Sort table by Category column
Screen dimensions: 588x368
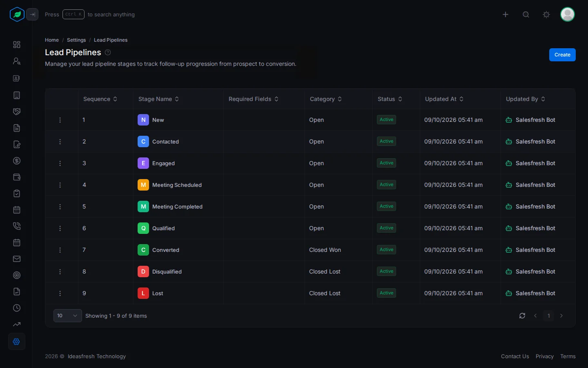[326, 99]
